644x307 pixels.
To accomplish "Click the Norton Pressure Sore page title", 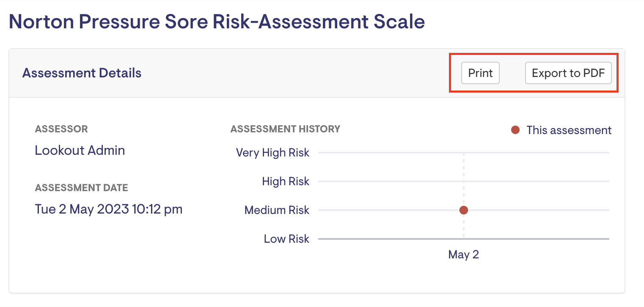I will [217, 22].
